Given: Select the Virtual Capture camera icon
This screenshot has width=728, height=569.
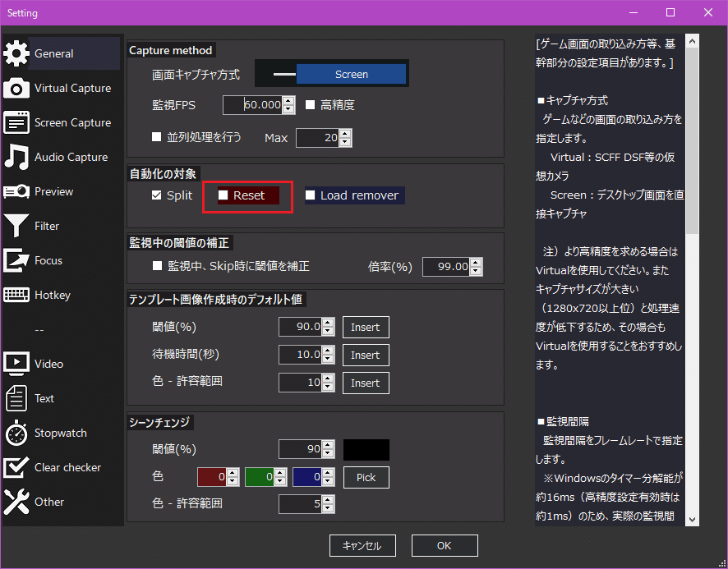Looking at the screenshot, I should (16, 88).
